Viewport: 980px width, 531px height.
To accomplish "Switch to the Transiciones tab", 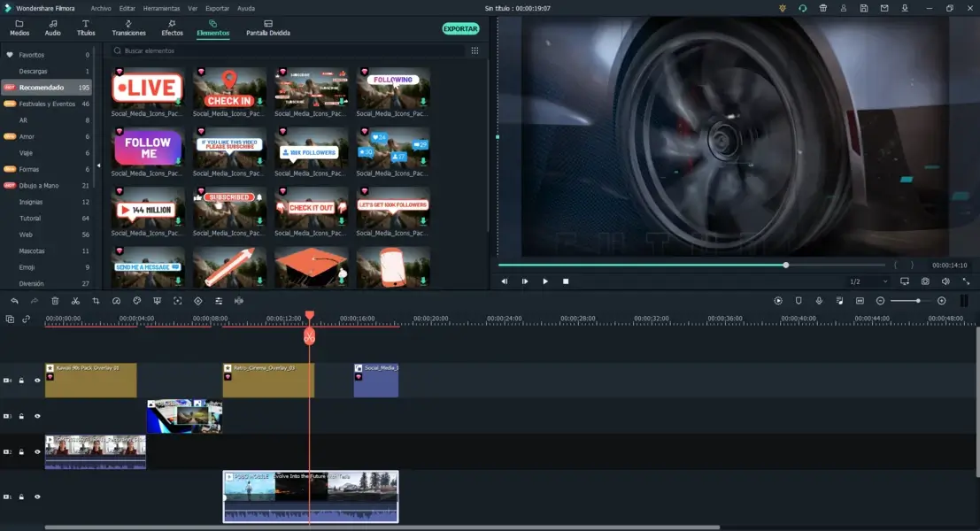I will pyautogui.click(x=128, y=27).
